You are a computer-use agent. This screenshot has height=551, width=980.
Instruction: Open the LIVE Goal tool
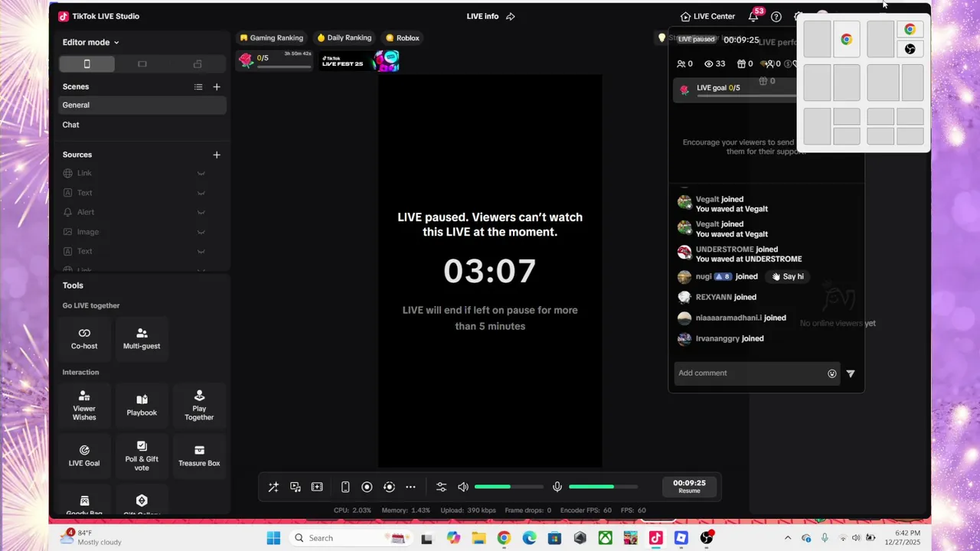[x=84, y=455]
